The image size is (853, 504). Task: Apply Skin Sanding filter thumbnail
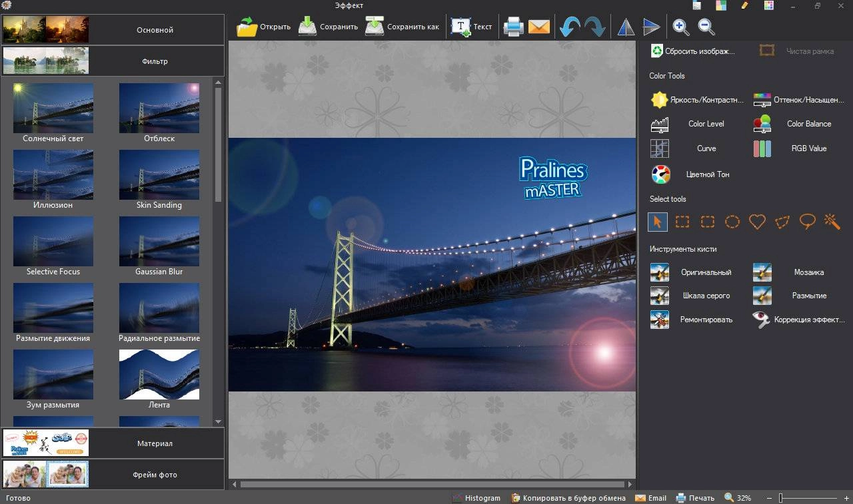coord(159,175)
